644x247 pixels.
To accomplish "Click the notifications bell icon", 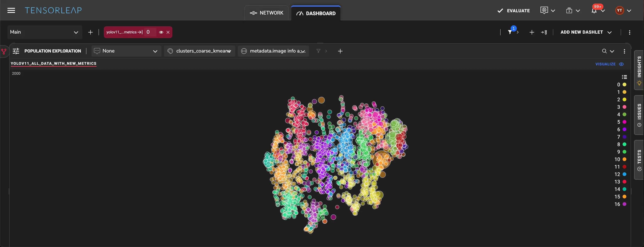I will (x=594, y=11).
